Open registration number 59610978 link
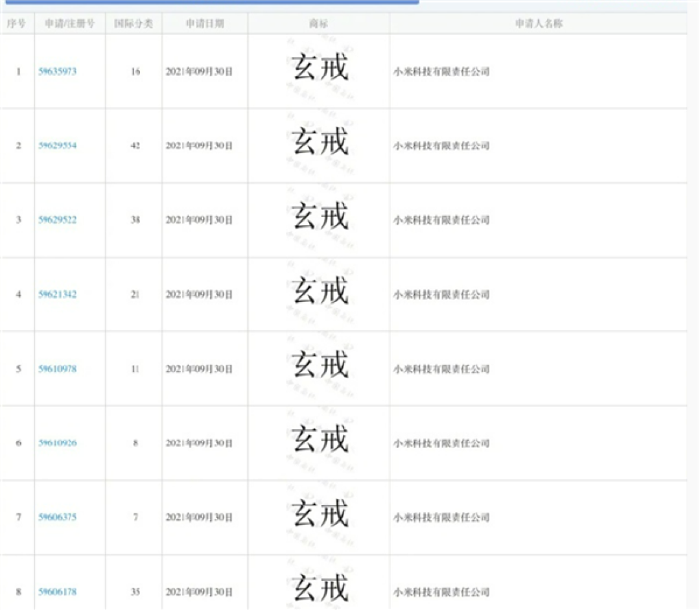 (57, 369)
